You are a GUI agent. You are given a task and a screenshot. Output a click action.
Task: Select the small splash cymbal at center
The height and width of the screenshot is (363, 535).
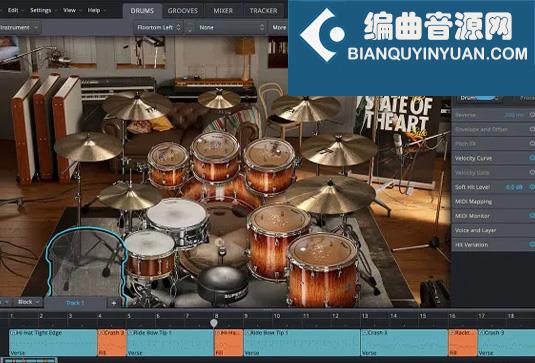point(219,99)
